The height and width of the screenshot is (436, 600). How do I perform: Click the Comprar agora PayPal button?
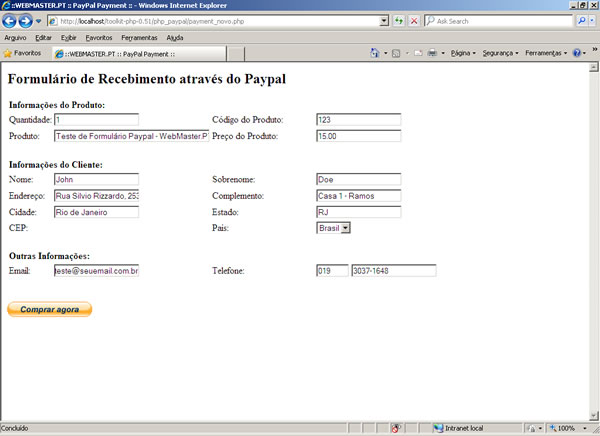click(x=50, y=309)
